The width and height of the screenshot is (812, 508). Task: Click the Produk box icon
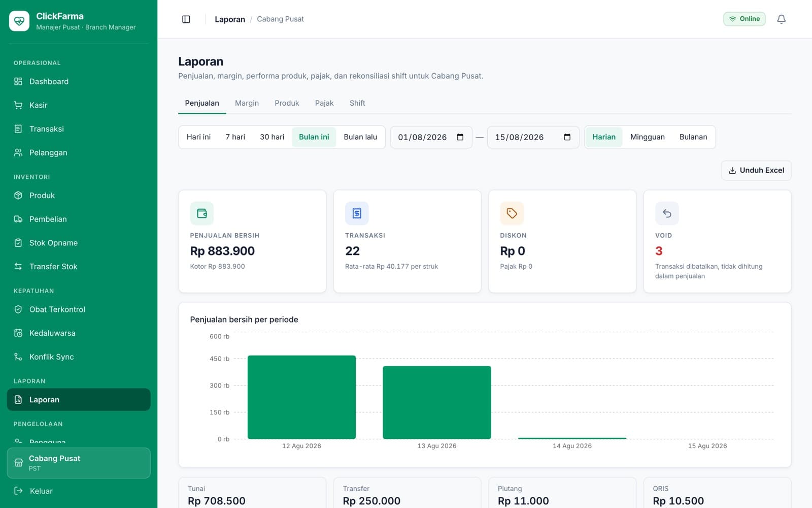pos(18,196)
